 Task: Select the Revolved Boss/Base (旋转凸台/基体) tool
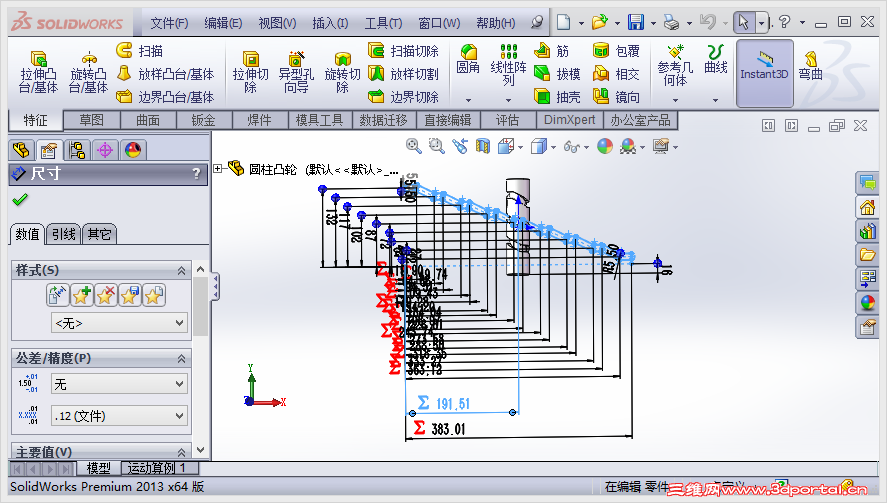(x=88, y=72)
